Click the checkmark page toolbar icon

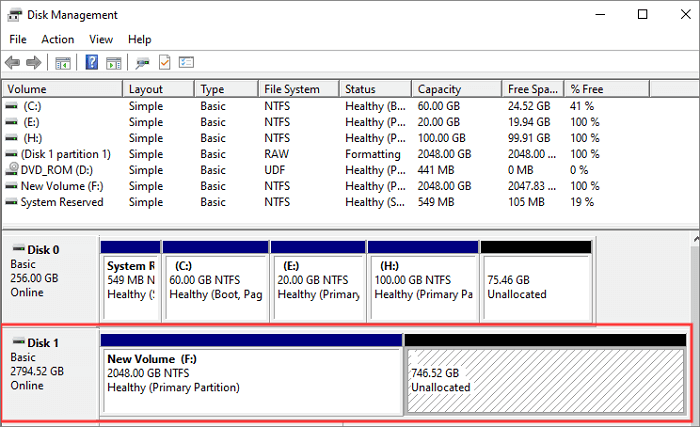point(164,62)
